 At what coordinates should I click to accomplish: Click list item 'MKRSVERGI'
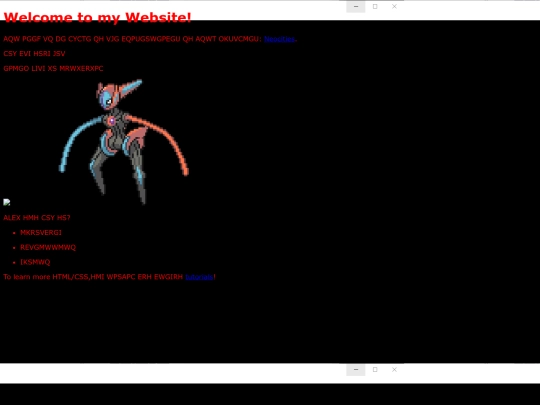(41, 232)
